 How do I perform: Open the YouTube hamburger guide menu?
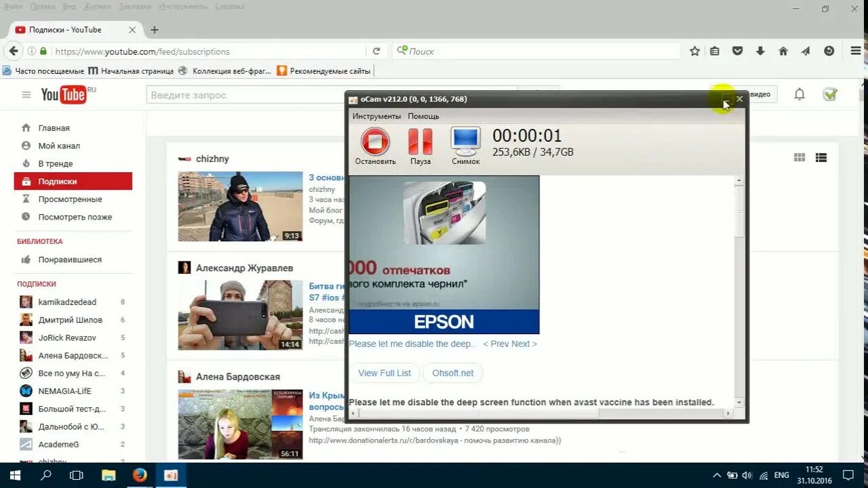pyautogui.click(x=26, y=95)
